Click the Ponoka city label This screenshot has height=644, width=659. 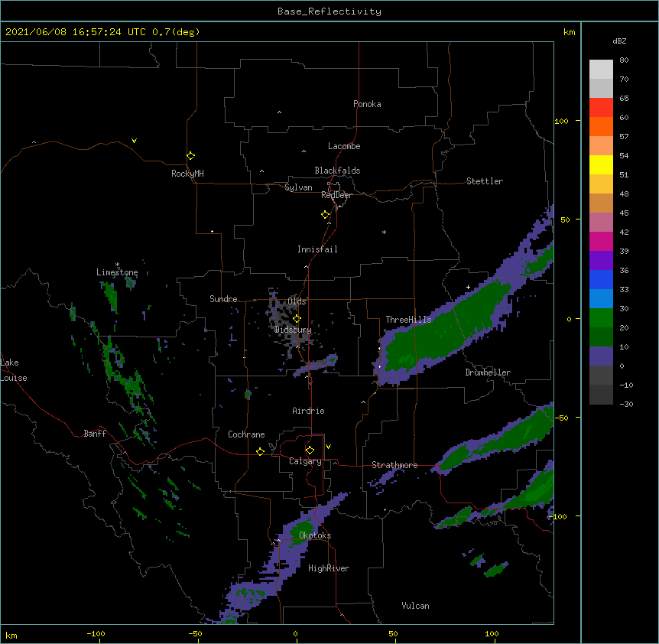click(367, 104)
